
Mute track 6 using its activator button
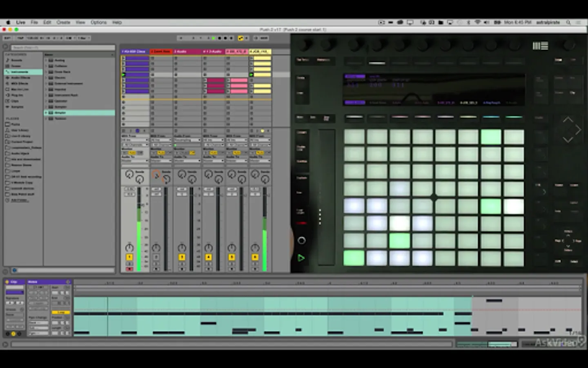[x=255, y=257]
